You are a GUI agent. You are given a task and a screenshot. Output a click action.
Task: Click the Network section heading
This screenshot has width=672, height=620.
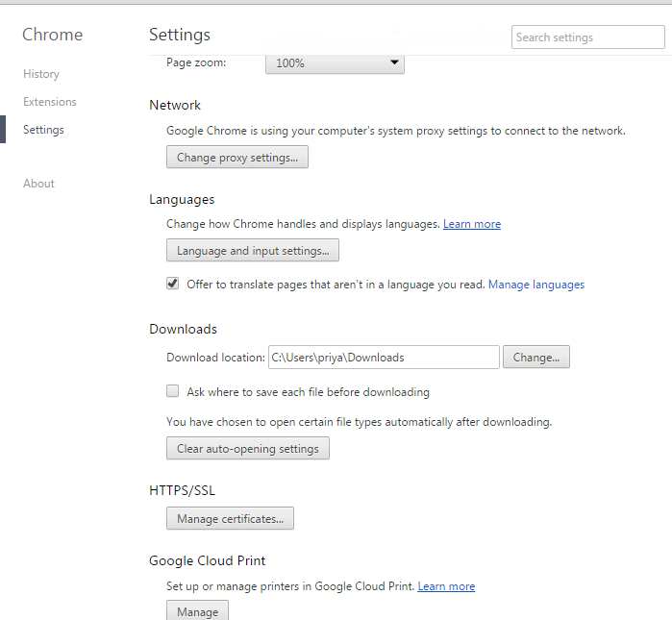pyautogui.click(x=175, y=106)
